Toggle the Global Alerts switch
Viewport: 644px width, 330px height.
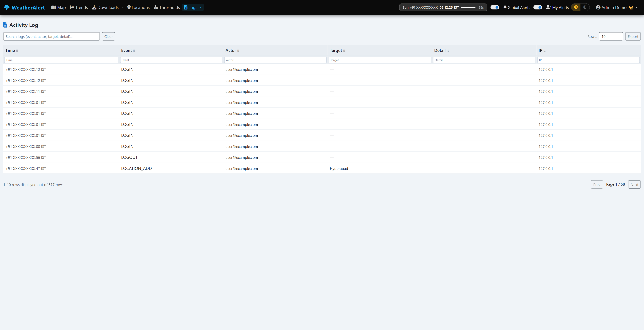pyautogui.click(x=495, y=7)
